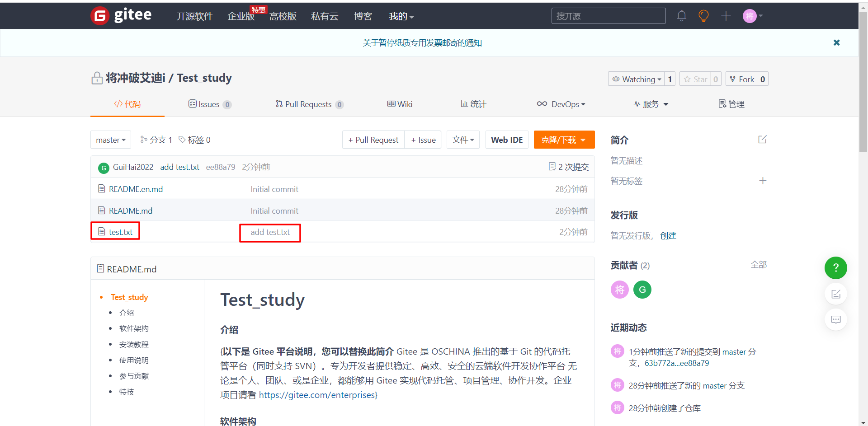Open 博客 in top navigation

click(363, 16)
